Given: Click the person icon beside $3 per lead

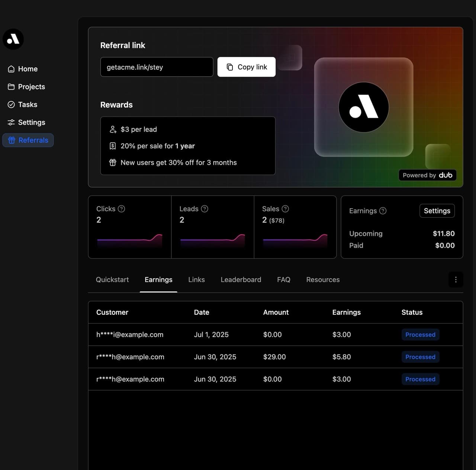Looking at the screenshot, I should click(113, 129).
